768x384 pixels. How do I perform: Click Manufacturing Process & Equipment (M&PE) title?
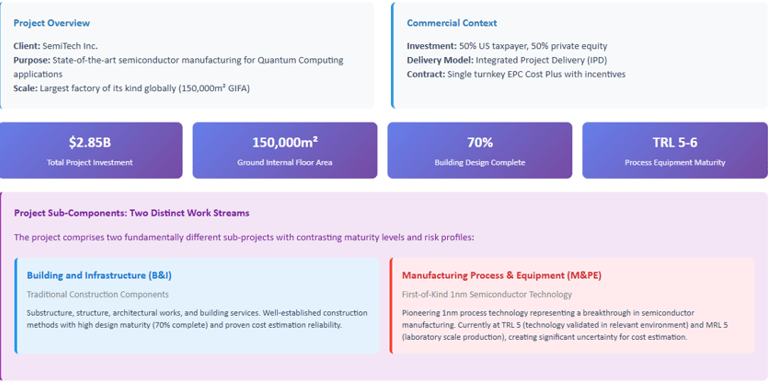click(x=502, y=275)
